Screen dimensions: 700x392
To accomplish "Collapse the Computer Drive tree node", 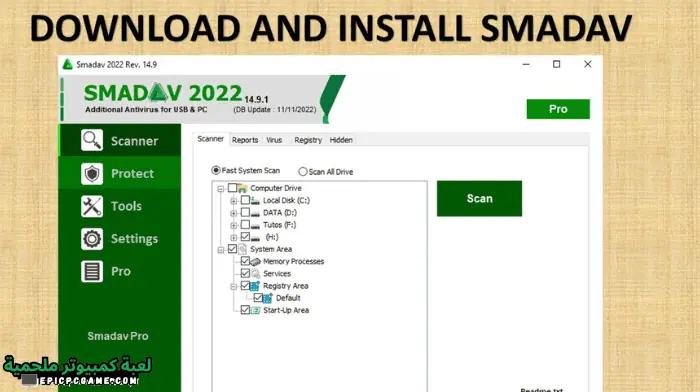I will (221, 189).
